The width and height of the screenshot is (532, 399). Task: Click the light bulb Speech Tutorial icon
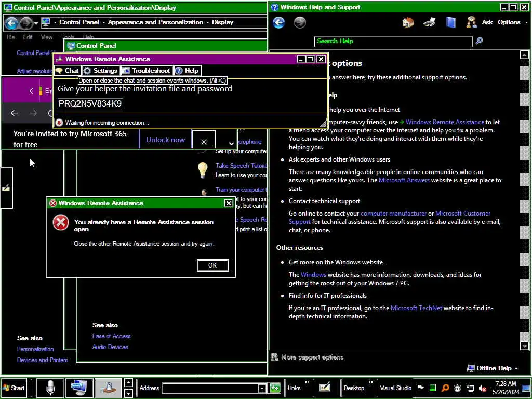click(x=203, y=170)
